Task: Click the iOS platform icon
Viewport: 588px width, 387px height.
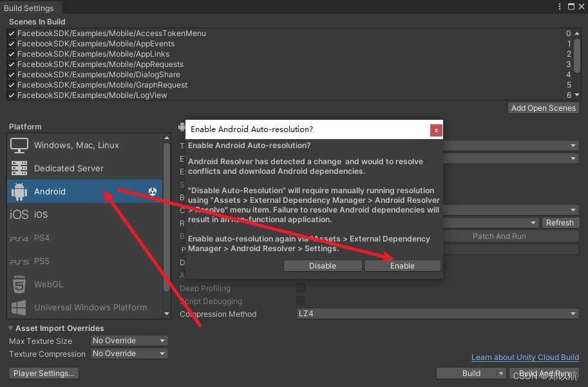Action: click(x=19, y=214)
